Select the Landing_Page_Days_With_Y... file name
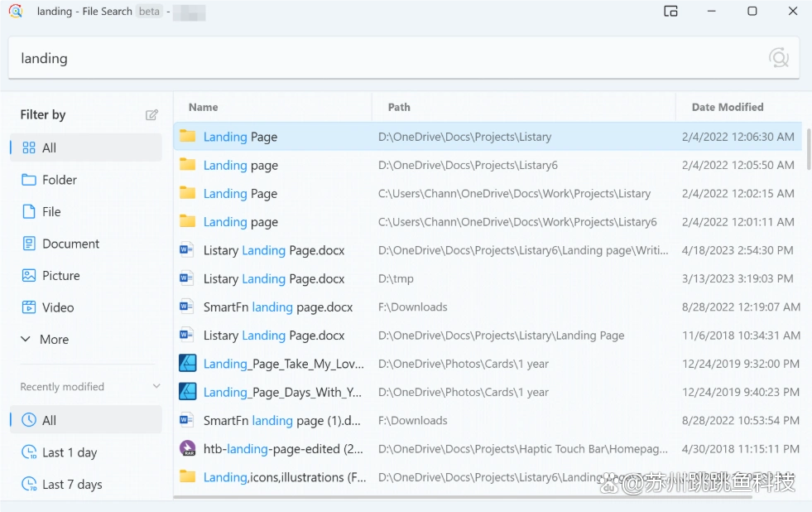 283,393
